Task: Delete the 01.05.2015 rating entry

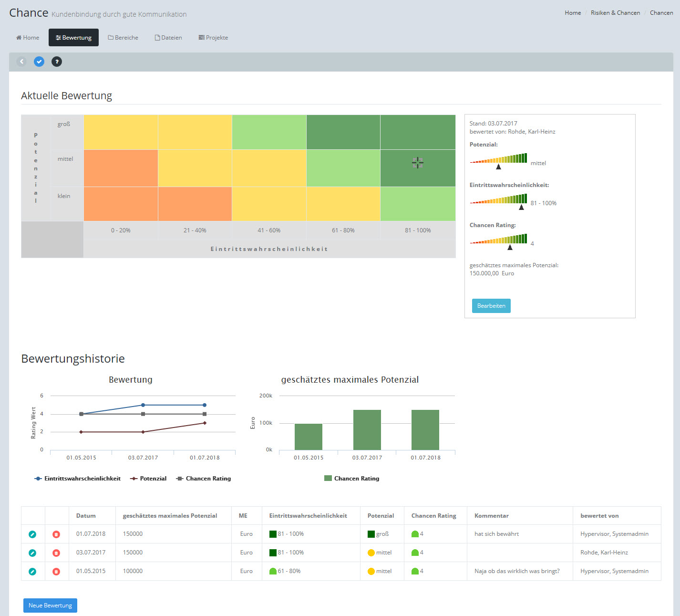Action: (x=56, y=572)
